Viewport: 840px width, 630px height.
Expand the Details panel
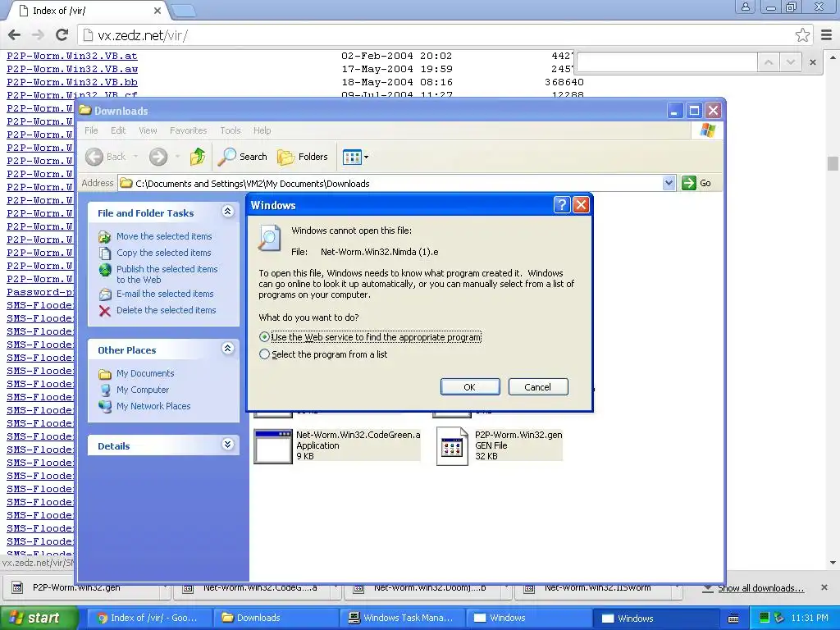[x=228, y=445]
